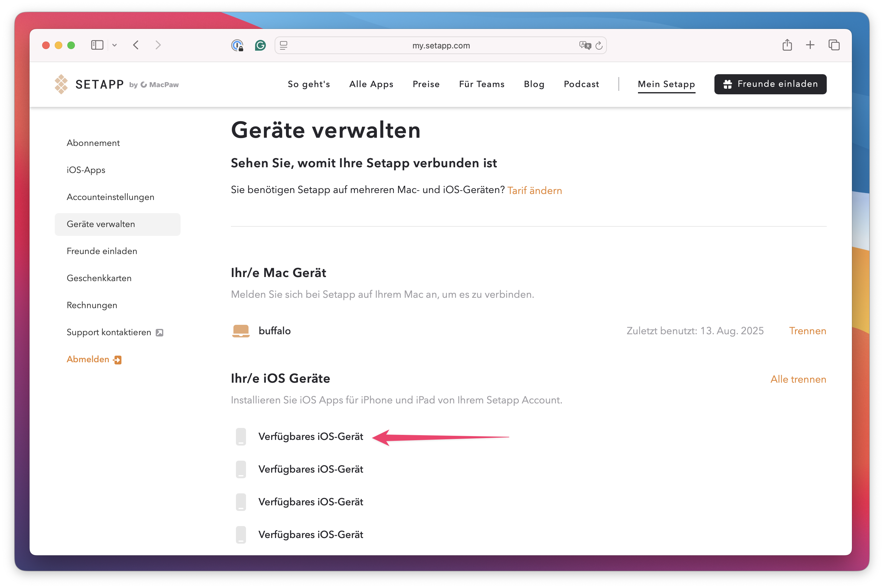Open the Podcast page
884x588 pixels.
coord(581,84)
